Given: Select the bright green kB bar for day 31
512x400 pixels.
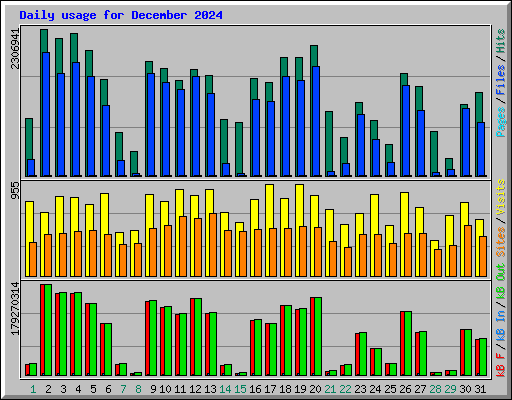Looking at the screenshot, I should pyautogui.click(x=483, y=357).
